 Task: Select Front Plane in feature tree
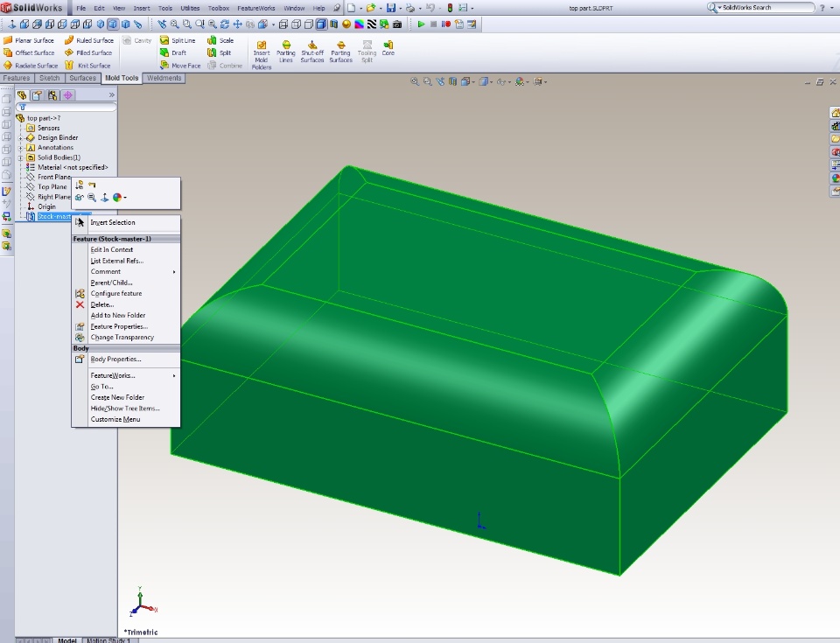click(54, 177)
